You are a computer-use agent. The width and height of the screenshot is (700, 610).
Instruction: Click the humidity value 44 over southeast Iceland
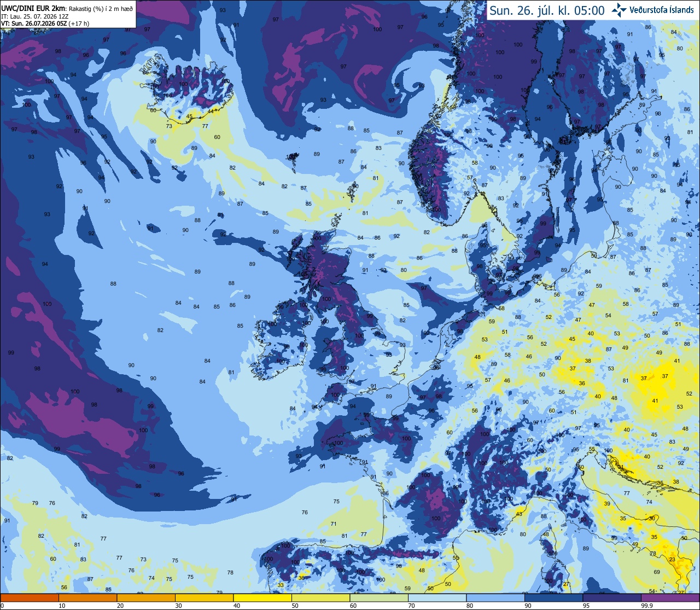(211, 111)
